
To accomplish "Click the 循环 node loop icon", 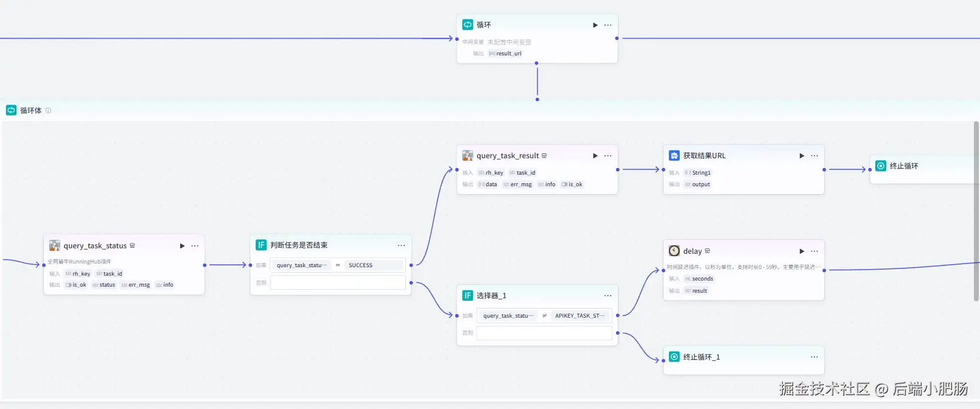I will [x=467, y=24].
